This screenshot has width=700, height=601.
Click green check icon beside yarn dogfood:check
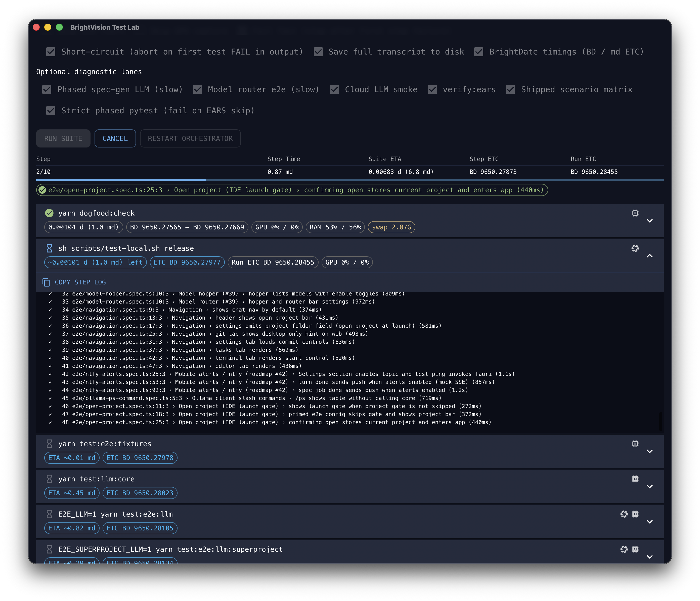[x=49, y=213]
